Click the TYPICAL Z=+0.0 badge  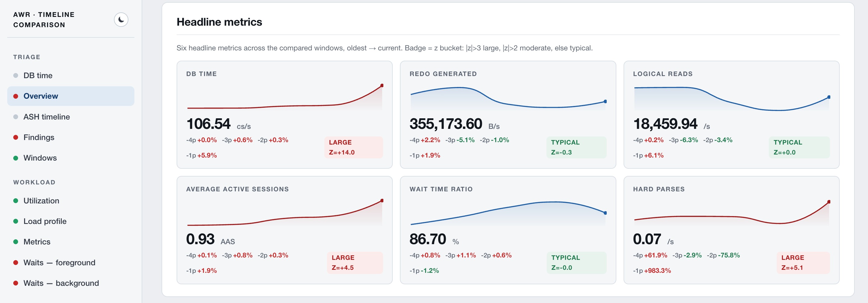tap(799, 148)
